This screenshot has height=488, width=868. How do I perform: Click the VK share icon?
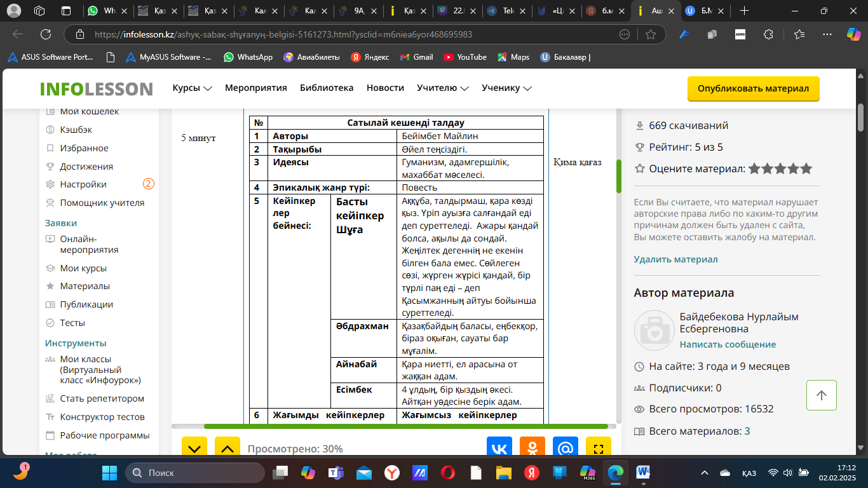(x=499, y=448)
